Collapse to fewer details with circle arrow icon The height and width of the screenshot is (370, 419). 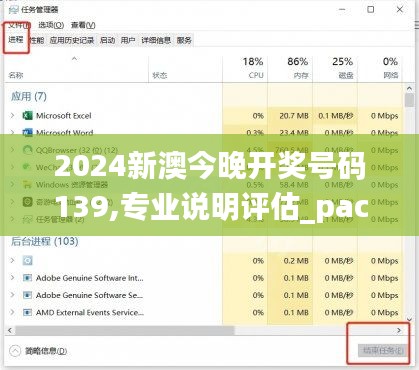[15, 351]
